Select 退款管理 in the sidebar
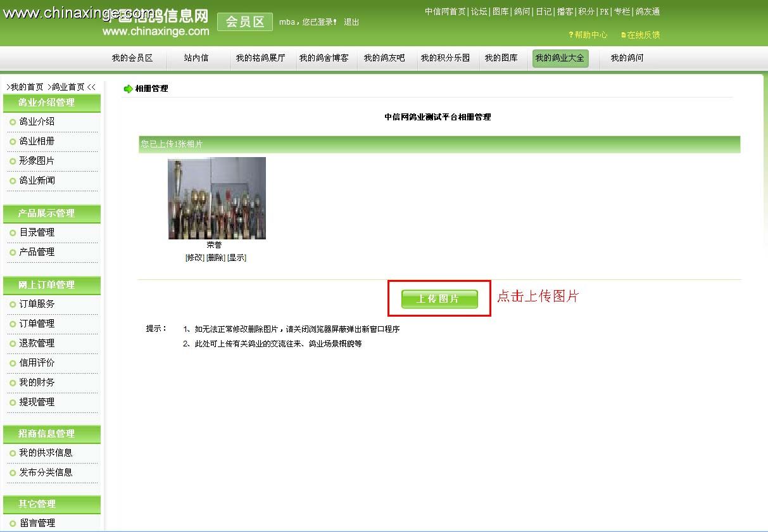 pos(37,343)
